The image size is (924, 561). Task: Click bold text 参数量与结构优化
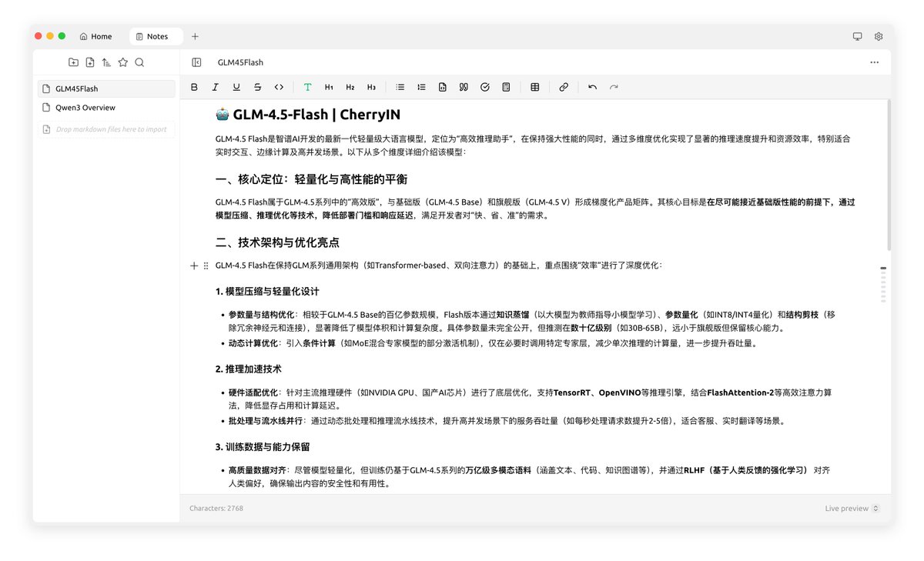click(x=262, y=315)
